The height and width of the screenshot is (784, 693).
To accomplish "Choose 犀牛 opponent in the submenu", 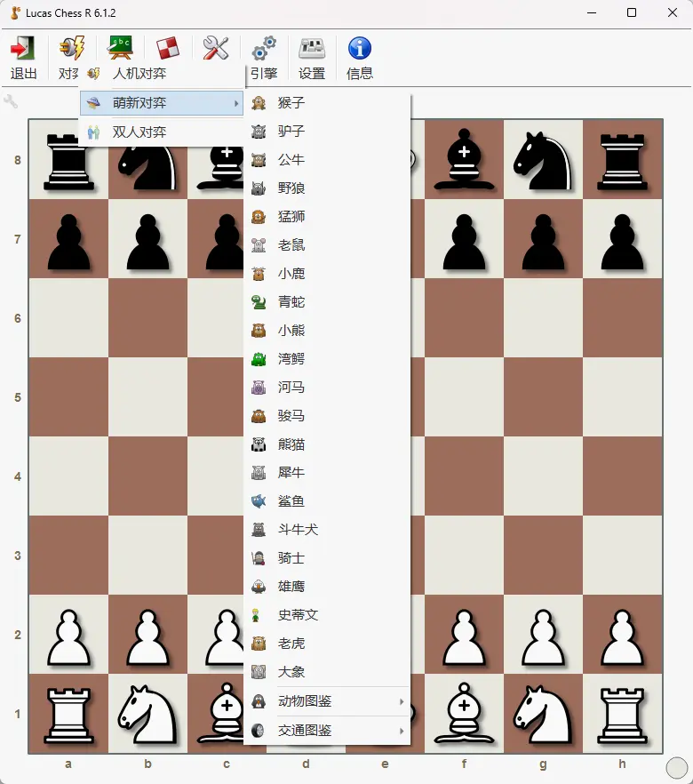I will (327, 473).
